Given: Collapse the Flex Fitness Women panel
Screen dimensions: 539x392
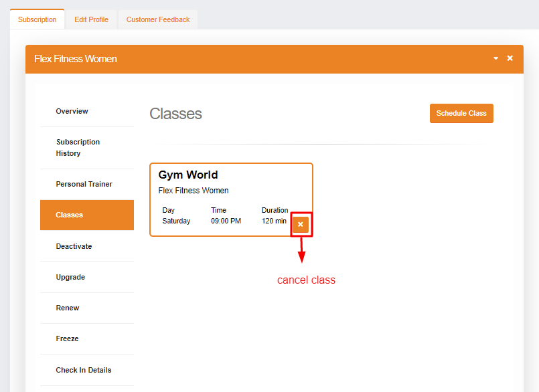Looking at the screenshot, I should 496,59.
